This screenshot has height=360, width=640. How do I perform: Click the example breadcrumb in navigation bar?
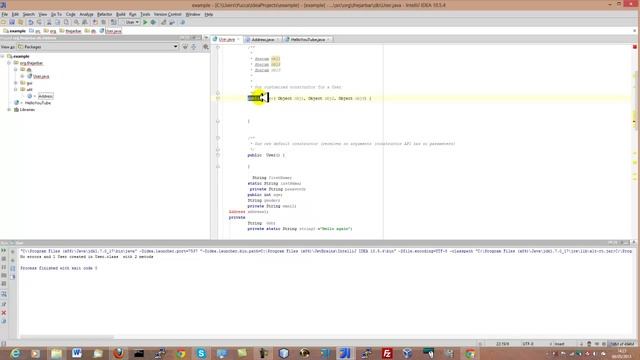[15, 31]
